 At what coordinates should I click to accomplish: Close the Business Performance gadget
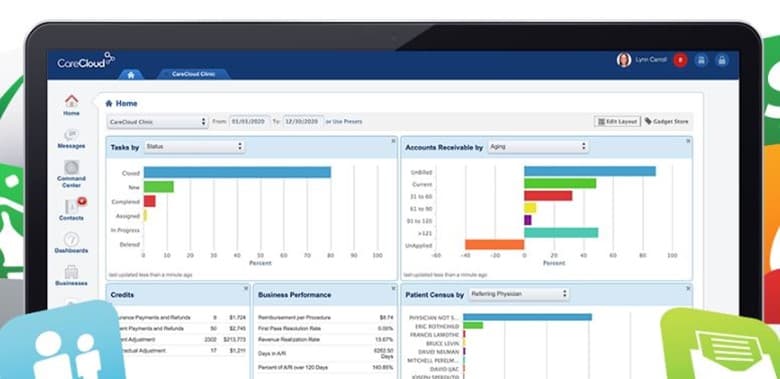pos(393,288)
